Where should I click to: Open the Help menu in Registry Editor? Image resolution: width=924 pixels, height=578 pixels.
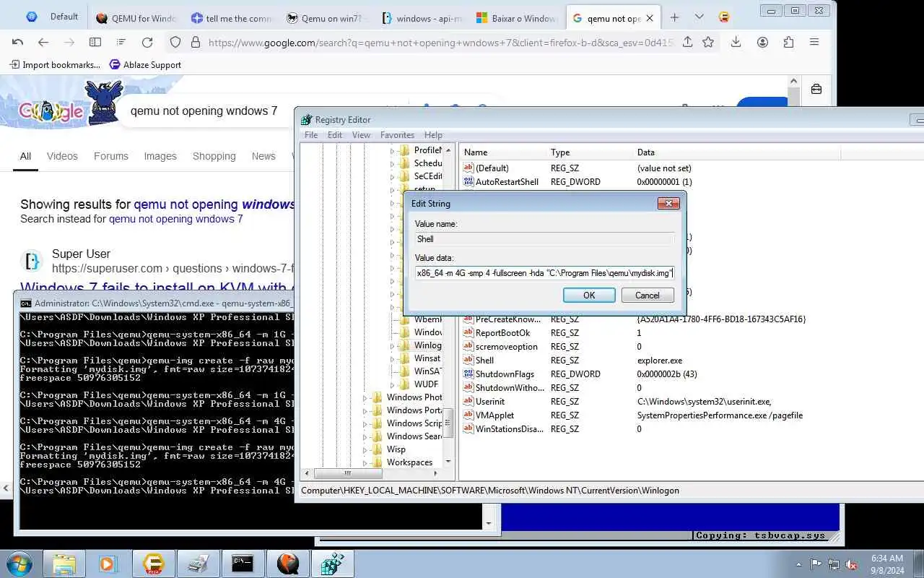[x=433, y=135]
